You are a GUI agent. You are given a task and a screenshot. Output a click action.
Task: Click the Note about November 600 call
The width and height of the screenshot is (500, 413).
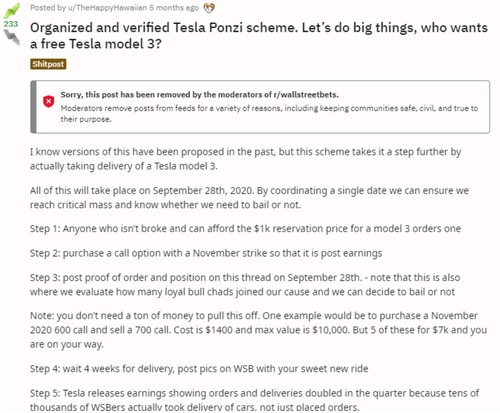tap(258, 330)
